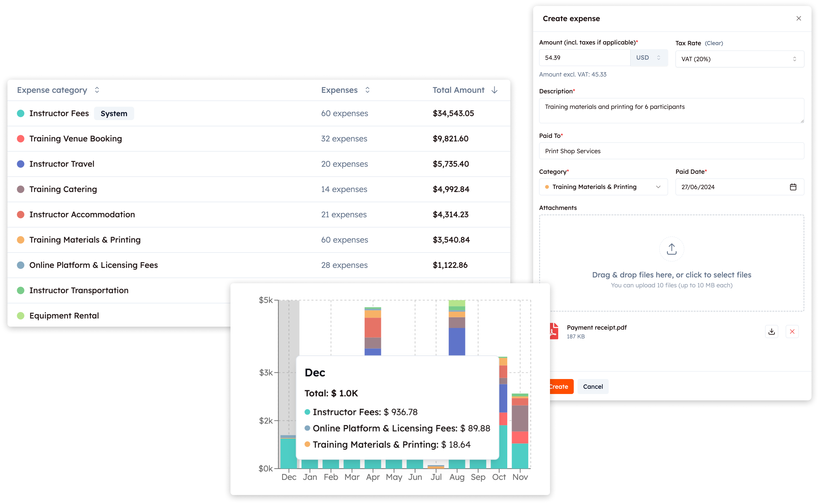Image resolution: width=819 pixels, height=504 pixels.
Task: Download the Payment receipt.pdf attachment
Action: tap(771, 331)
